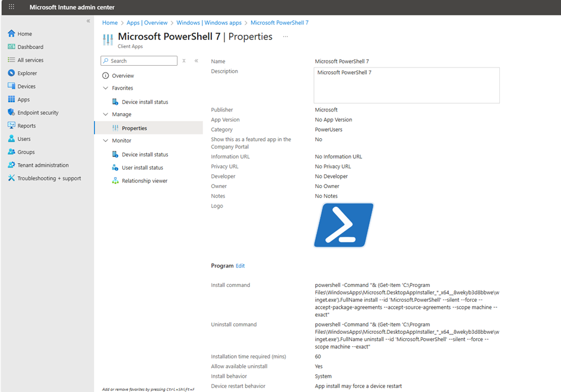Click the Description text box
This screenshot has width=561, height=392.
tap(407, 85)
